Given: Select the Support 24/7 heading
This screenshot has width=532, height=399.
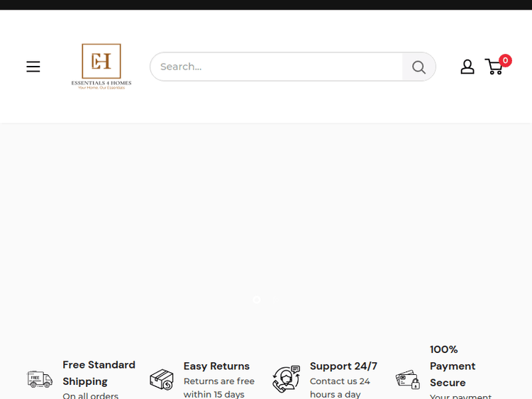Looking at the screenshot, I should (343, 366).
